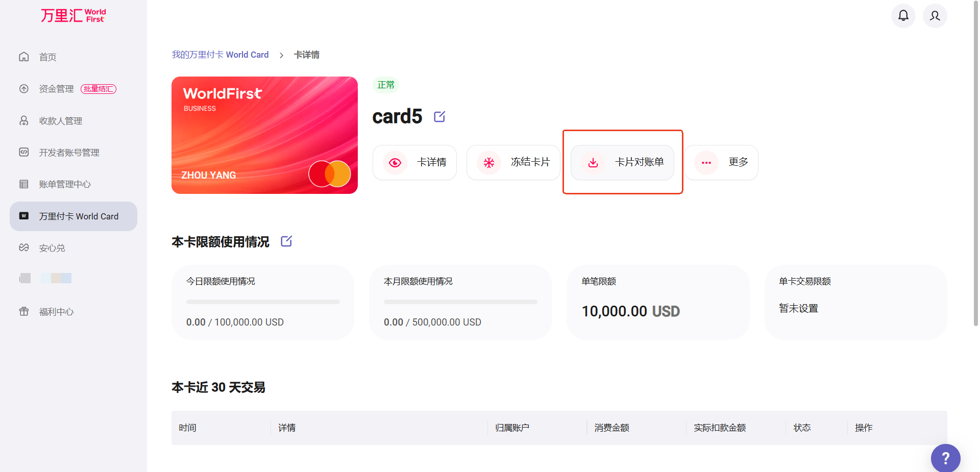Viewport: 980px width, 472px height.
Task: Edit the card5 name pencil icon
Action: click(x=439, y=117)
